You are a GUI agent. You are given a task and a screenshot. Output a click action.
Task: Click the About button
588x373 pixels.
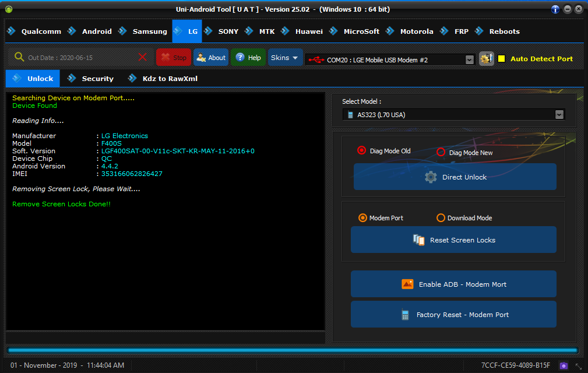click(x=211, y=57)
